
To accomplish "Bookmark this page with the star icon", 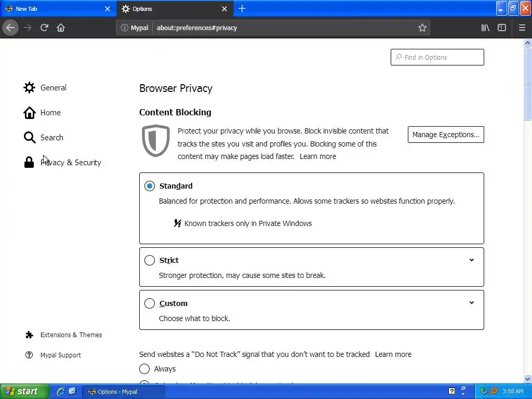I will tap(422, 28).
